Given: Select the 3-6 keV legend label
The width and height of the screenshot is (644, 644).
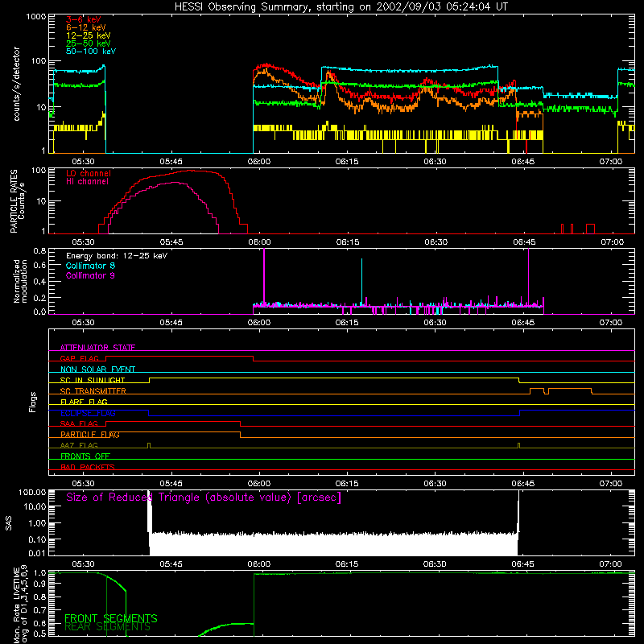Looking at the screenshot, I should [x=84, y=19].
